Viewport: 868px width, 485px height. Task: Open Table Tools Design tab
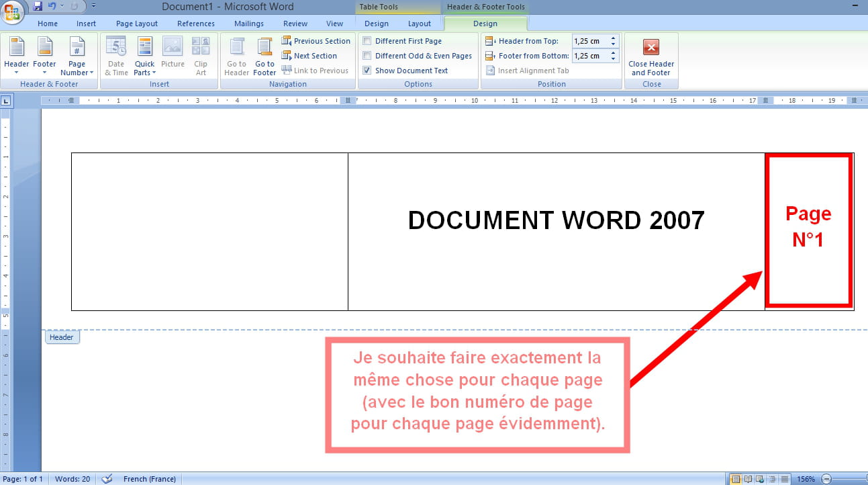pos(377,24)
